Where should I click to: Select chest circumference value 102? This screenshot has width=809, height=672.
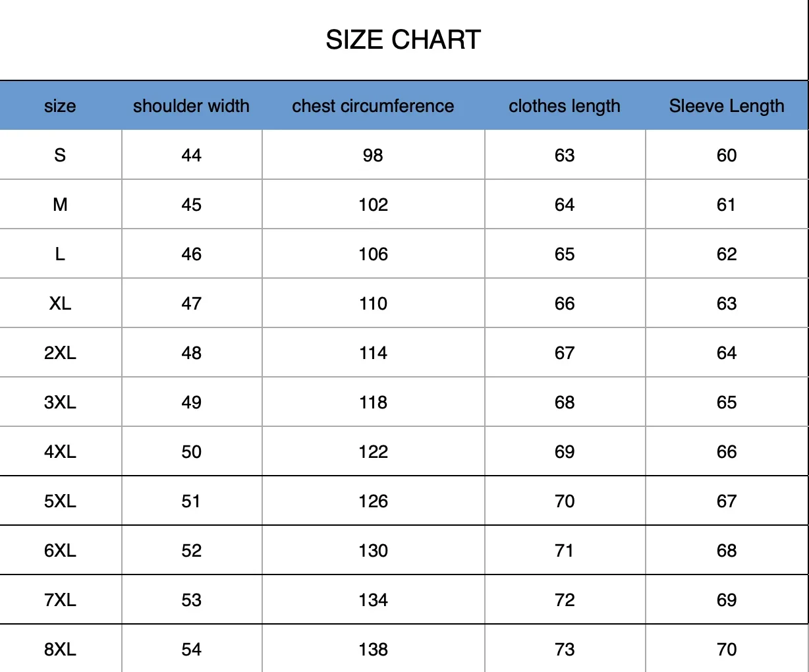pos(373,205)
